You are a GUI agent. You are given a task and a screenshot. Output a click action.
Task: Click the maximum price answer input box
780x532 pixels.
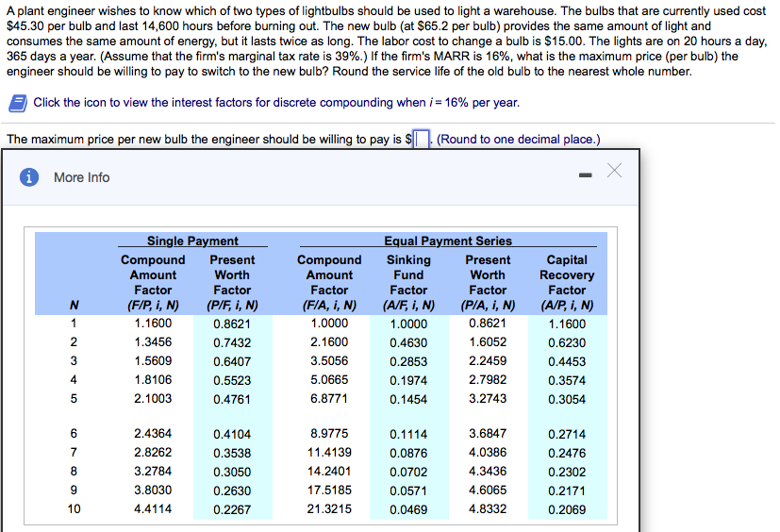pos(422,140)
